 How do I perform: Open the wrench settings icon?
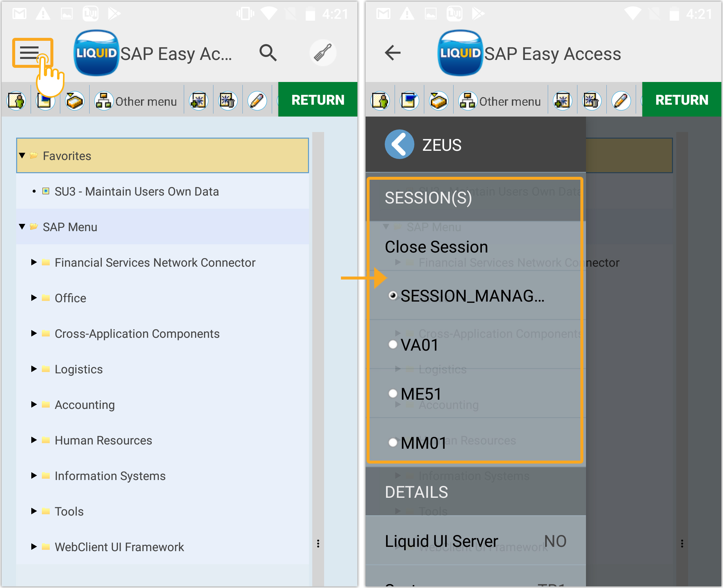click(x=322, y=53)
